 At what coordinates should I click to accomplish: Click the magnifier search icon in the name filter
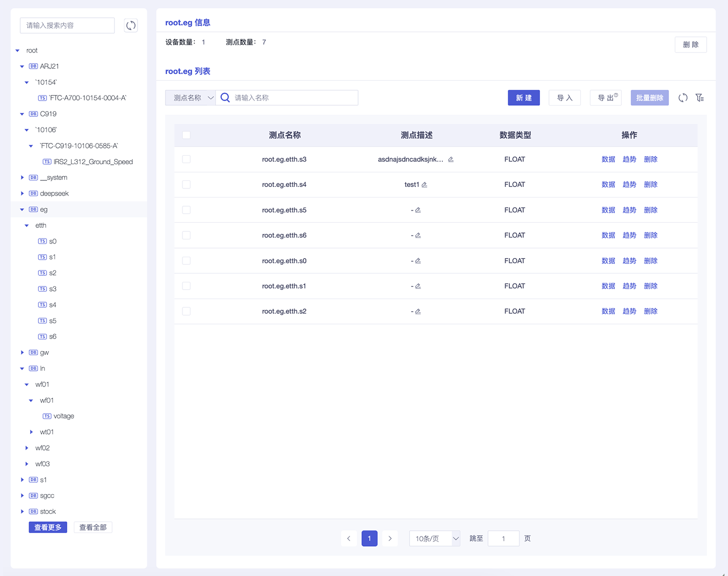tap(225, 98)
